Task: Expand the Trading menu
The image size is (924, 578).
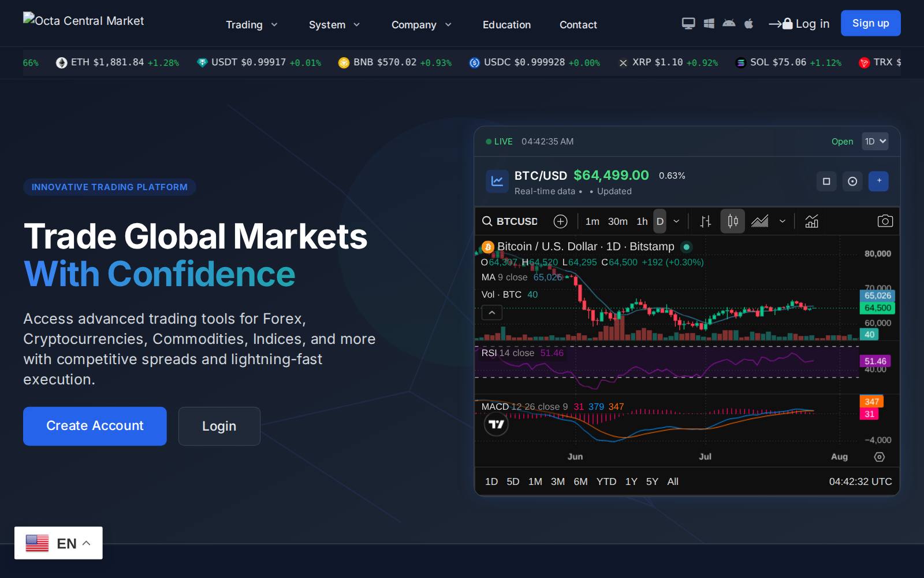Action: 252,25
